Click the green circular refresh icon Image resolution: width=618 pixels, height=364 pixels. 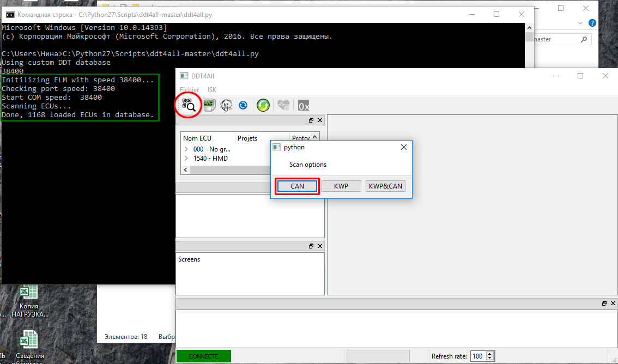263,105
